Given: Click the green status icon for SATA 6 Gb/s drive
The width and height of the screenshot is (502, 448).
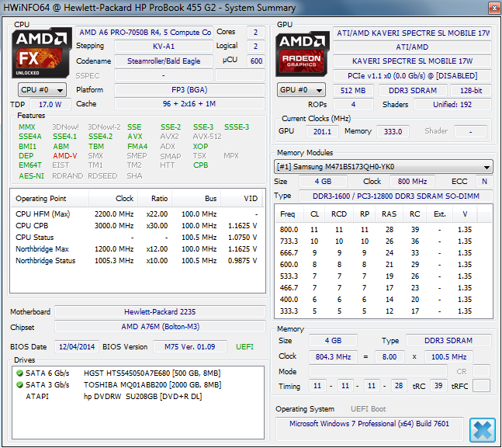Looking at the screenshot, I should pyautogui.click(x=19, y=373).
